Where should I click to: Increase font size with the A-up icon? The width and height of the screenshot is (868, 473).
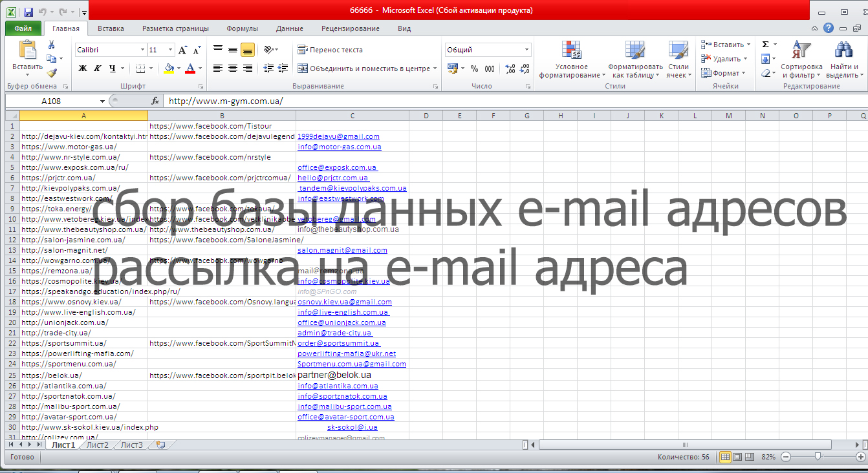click(x=183, y=50)
